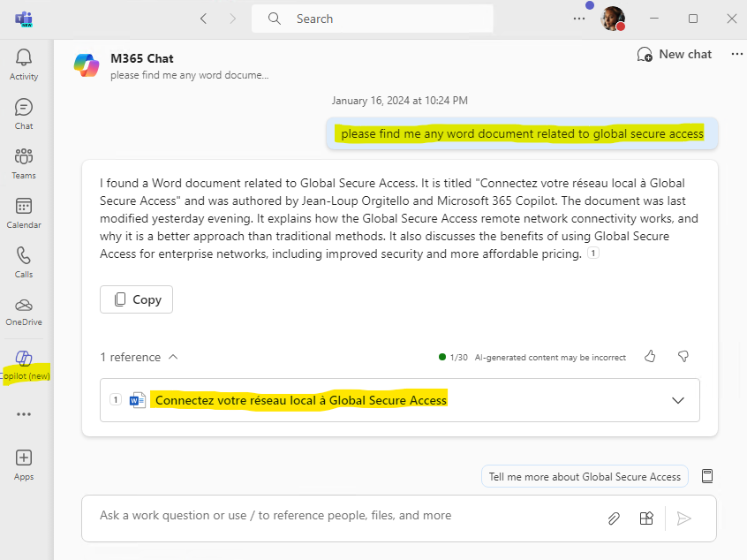This screenshot has width=747, height=560.
Task: Open the Calls section
Action: [24, 262]
